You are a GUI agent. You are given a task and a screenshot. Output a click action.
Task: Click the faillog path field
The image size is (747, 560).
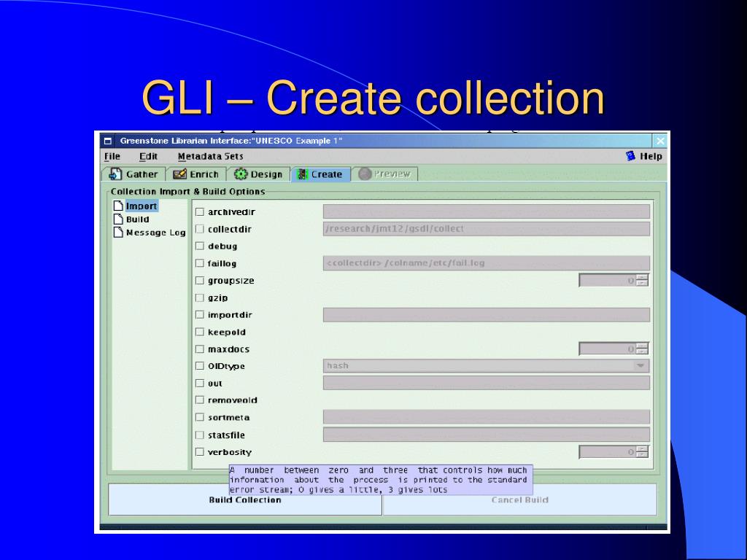coord(487,263)
